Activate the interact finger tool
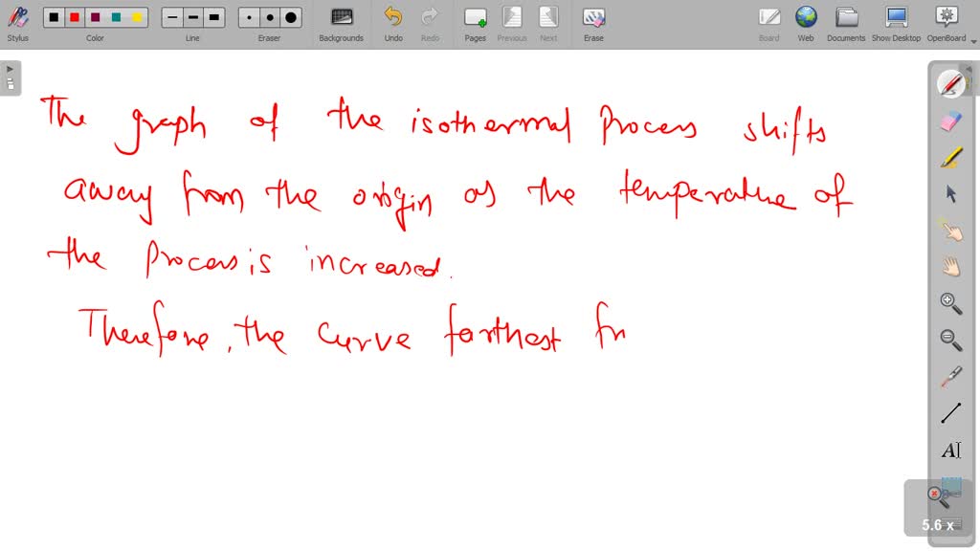The height and width of the screenshot is (551, 980). coord(950,230)
